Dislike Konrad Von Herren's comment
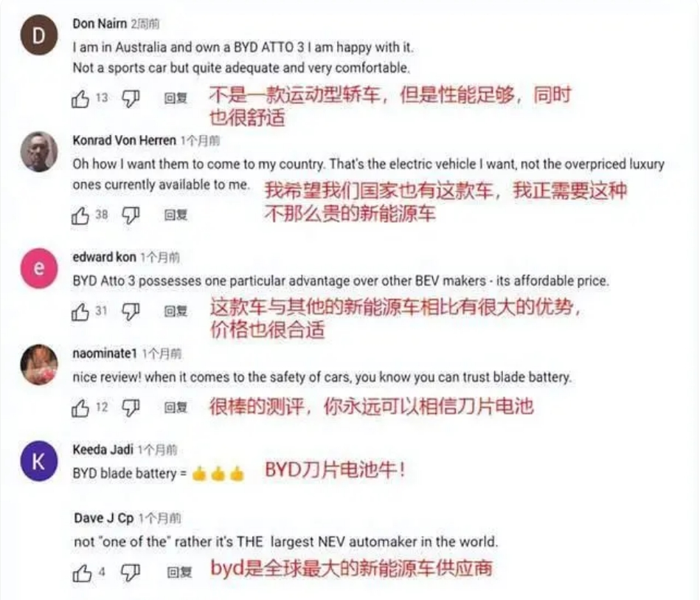Image resolution: width=700 pixels, height=600 pixels. click(131, 215)
